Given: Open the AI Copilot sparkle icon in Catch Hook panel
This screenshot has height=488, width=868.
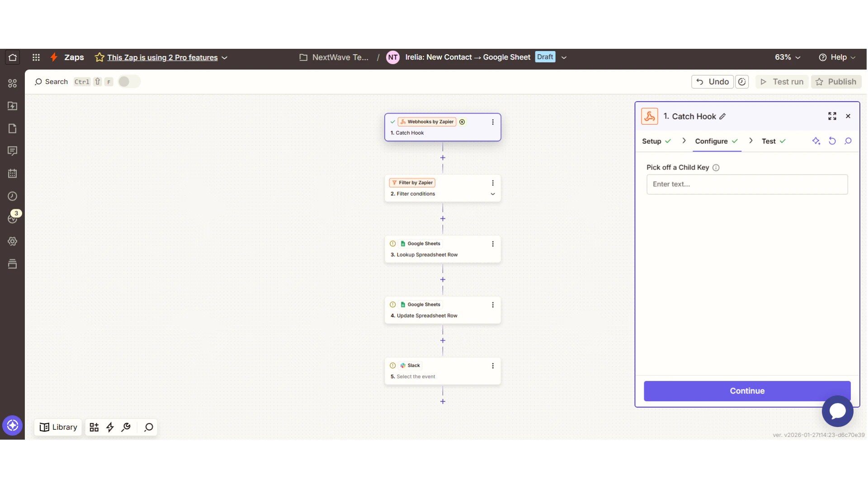Looking at the screenshot, I should [x=816, y=141].
